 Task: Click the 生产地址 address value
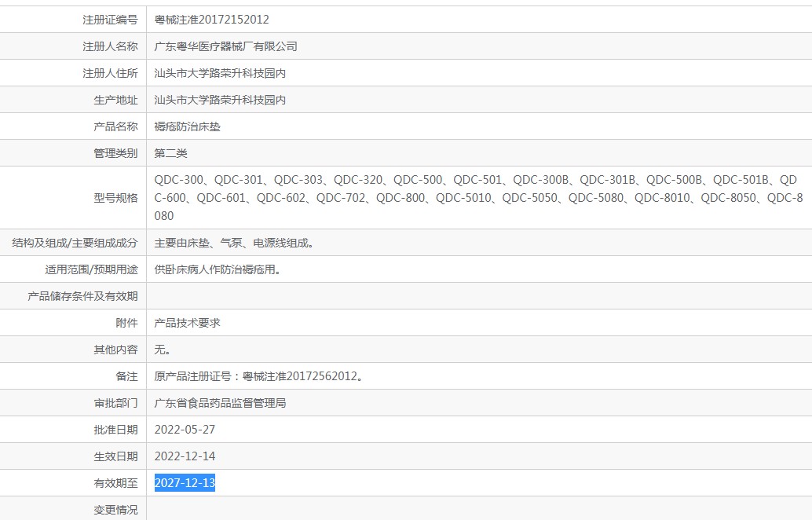click(x=220, y=100)
